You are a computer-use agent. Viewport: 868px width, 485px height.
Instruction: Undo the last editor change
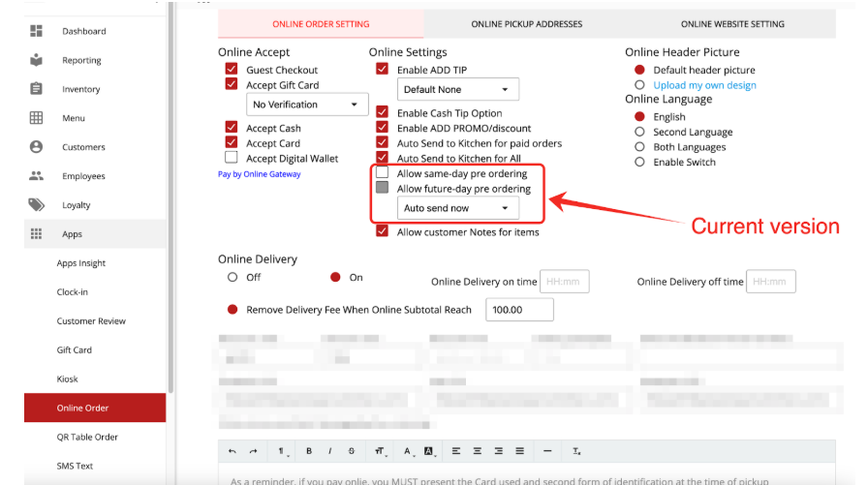(x=232, y=451)
